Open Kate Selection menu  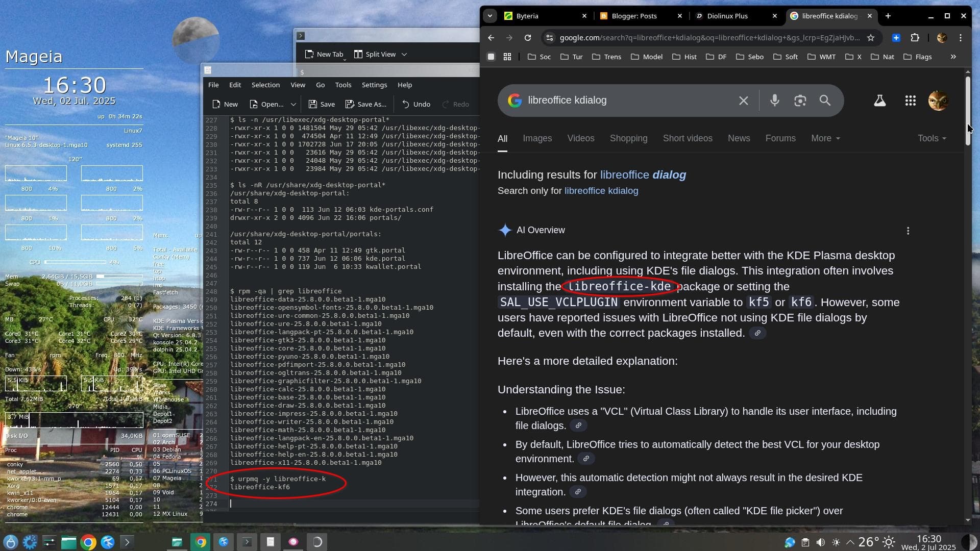tap(265, 85)
